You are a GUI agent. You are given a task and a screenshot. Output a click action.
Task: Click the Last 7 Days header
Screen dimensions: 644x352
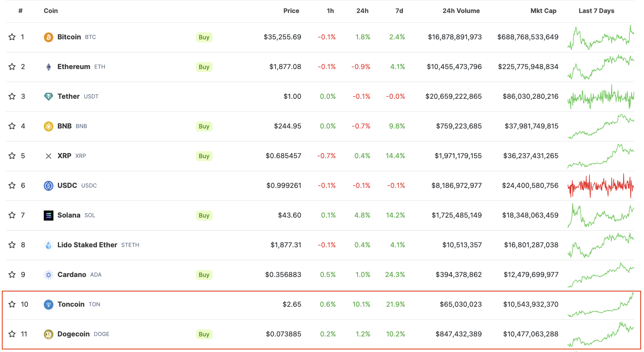[597, 11]
